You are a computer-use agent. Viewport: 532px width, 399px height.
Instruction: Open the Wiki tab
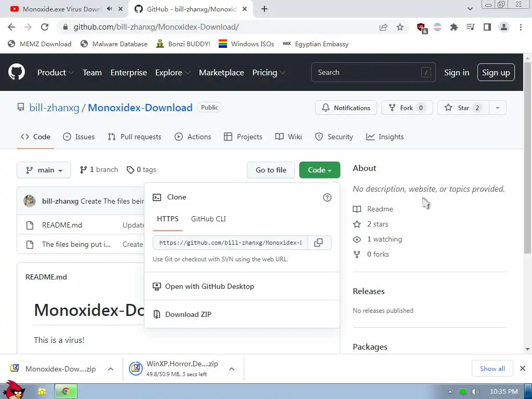click(288, 137)
